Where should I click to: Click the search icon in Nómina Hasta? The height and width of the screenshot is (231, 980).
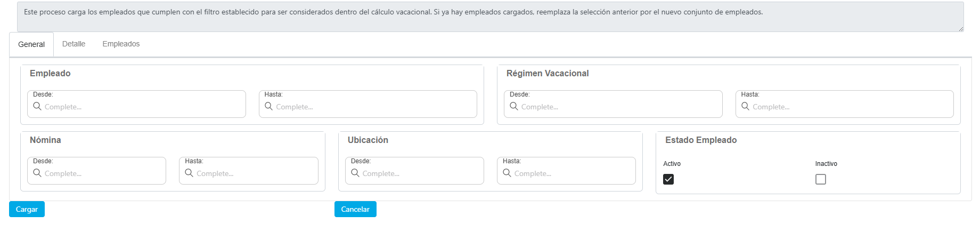[x=189, y=173]
